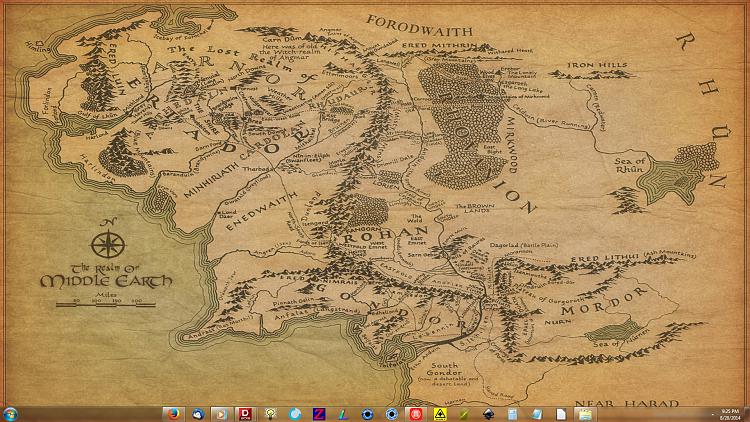
Task: Click the taskbar clock showing 9:25 PM
Action: click(x=730, y=414)
